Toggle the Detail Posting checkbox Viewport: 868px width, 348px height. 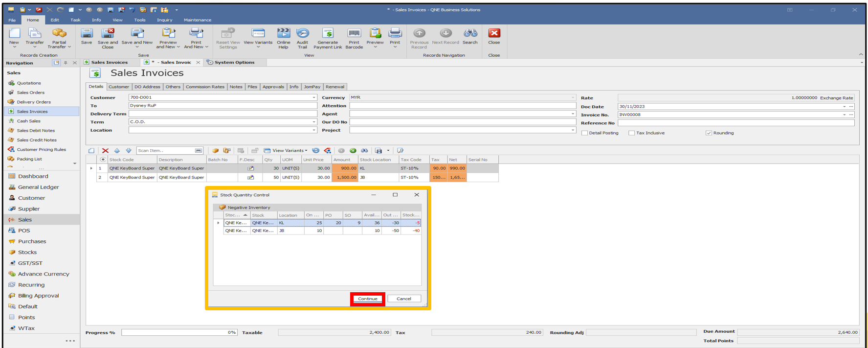coord(585,133)
